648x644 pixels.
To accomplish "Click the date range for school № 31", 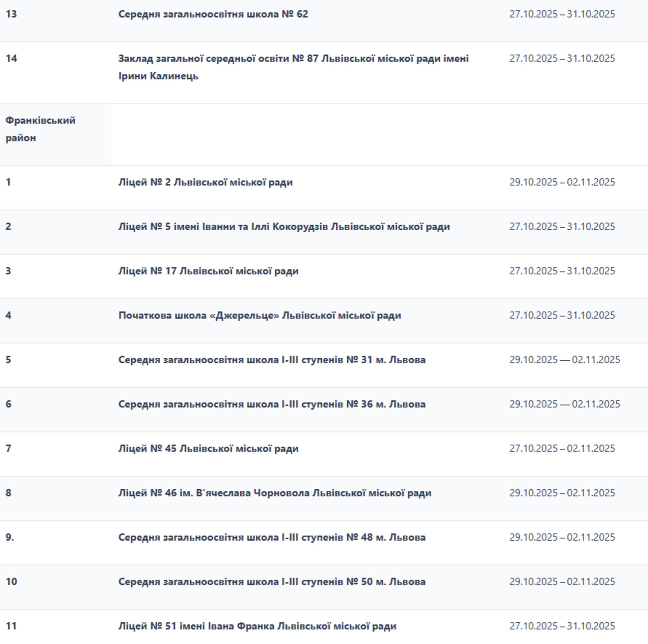I will click(564, 360).
